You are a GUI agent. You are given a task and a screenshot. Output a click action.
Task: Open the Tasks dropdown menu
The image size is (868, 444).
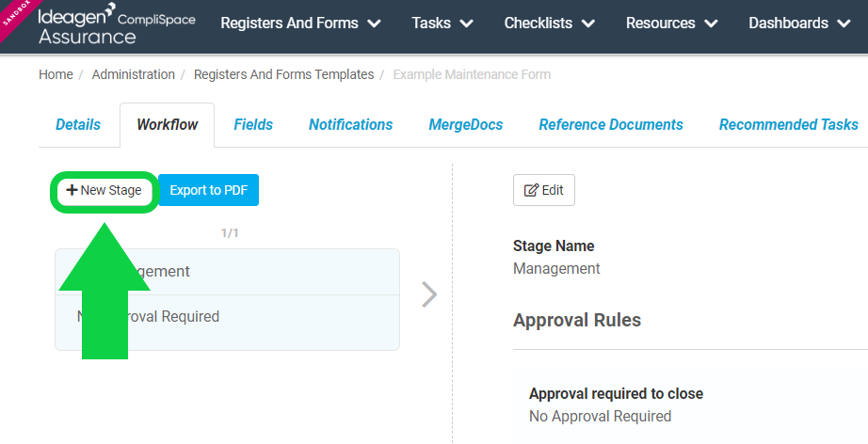tap(442, 24)
